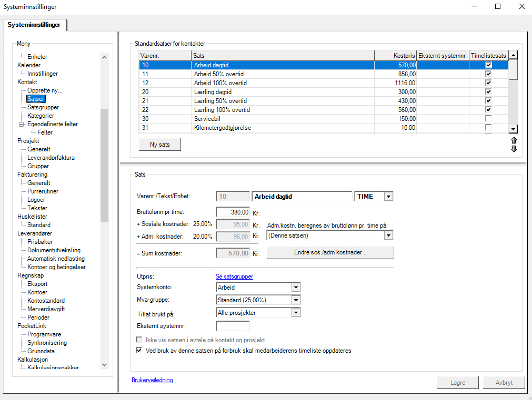Click the rates table scroll-up arrow
The width and height of the screenshot is (532, 400).
pos(514,55)
